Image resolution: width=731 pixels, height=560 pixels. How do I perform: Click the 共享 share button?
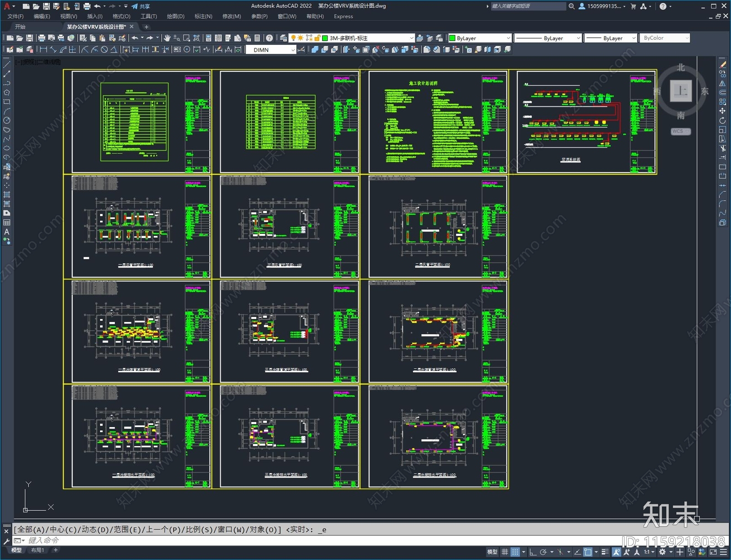(x=141, y=6)
